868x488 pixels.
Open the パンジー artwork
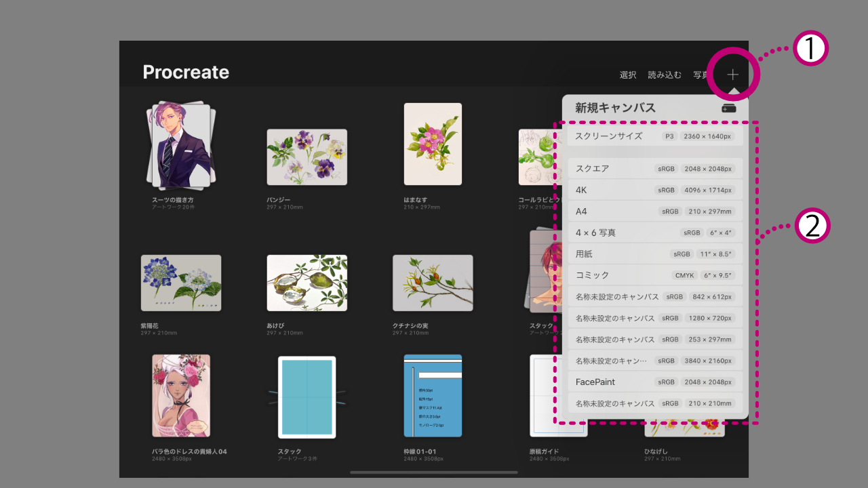(x=307, y=157)
